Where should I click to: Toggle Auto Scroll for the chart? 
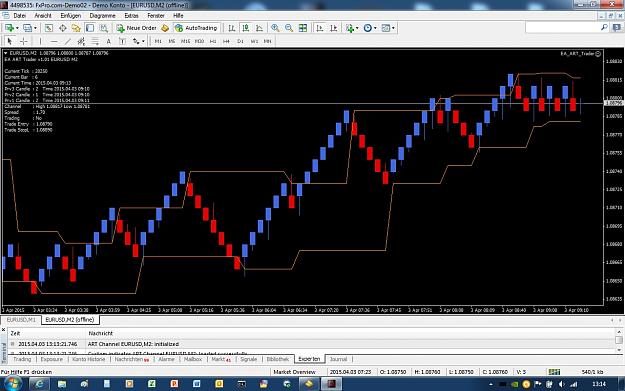320,28
